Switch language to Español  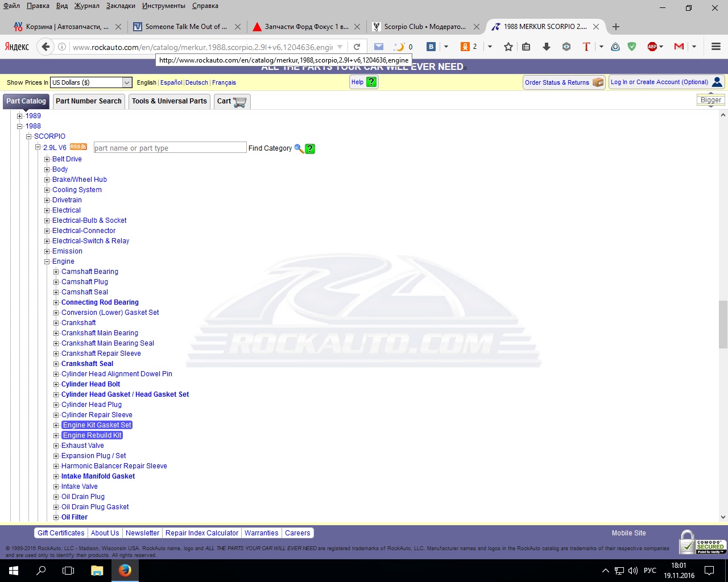click(x=171, y=82)
